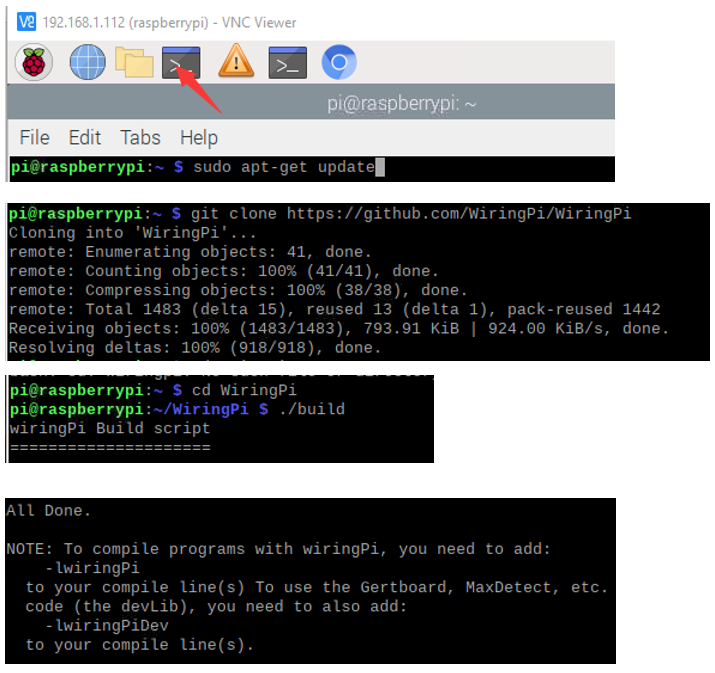Click the 'All Done.' output line
The width and height of the screenshot is (715, 673).
(49, 510)
